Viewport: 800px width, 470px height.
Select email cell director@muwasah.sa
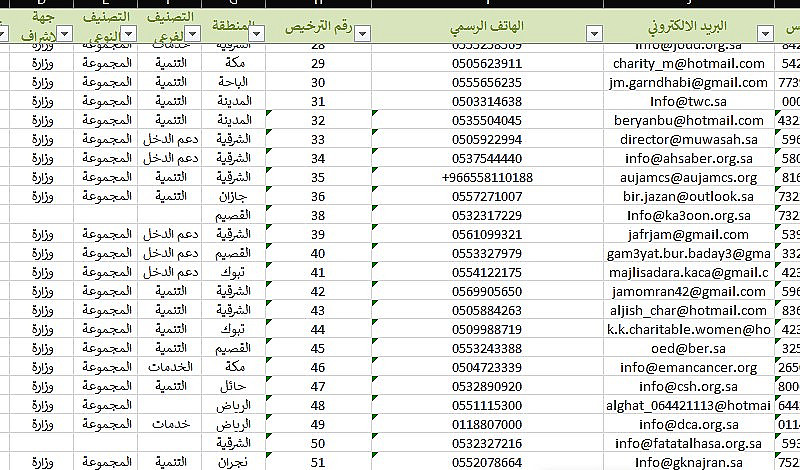689,139
